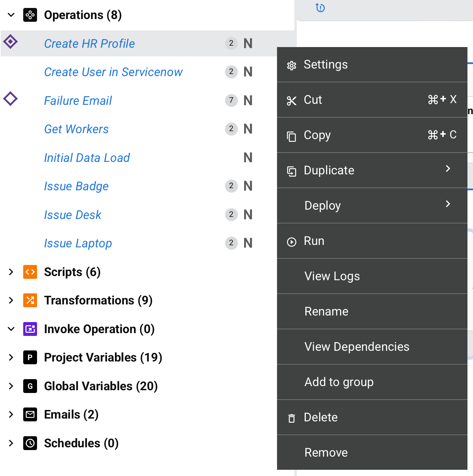This screenshot has height=476, width=473.
Task: Select the Issue Laptop operation
Action: click(78, 243)
